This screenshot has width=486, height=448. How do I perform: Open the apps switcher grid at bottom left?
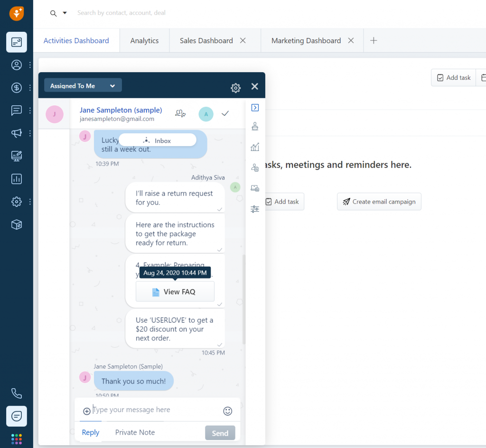point(17,439)
